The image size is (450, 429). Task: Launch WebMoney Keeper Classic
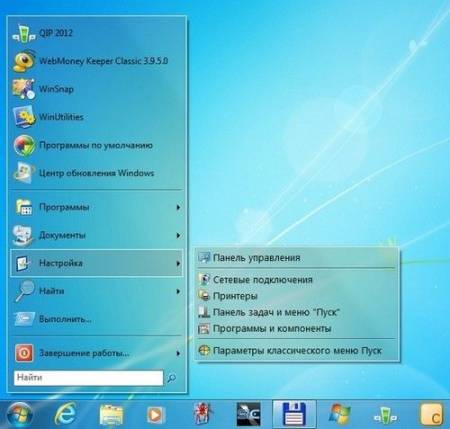[x=97, y=61]
